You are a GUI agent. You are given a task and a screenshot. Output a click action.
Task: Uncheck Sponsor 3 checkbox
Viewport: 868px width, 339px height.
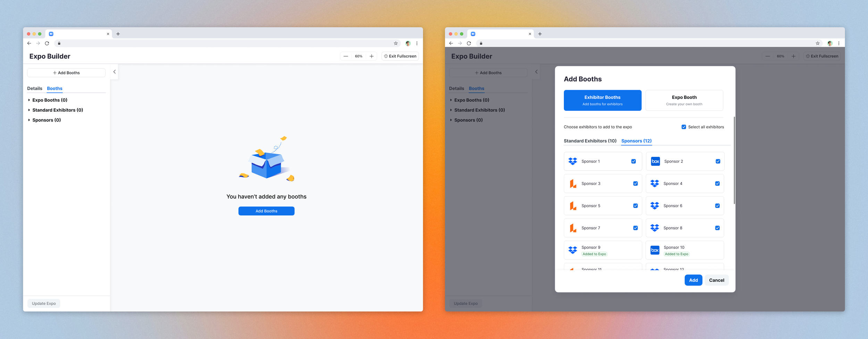[635, 184]
